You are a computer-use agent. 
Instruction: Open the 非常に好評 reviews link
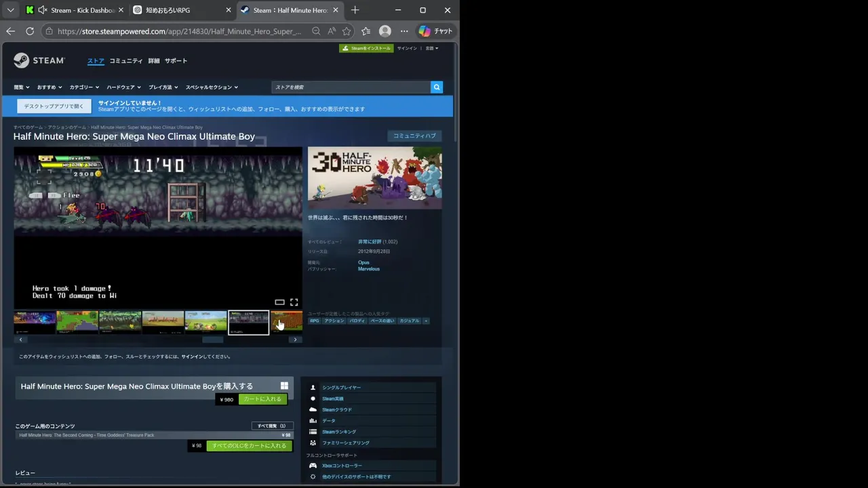point(370,242)
